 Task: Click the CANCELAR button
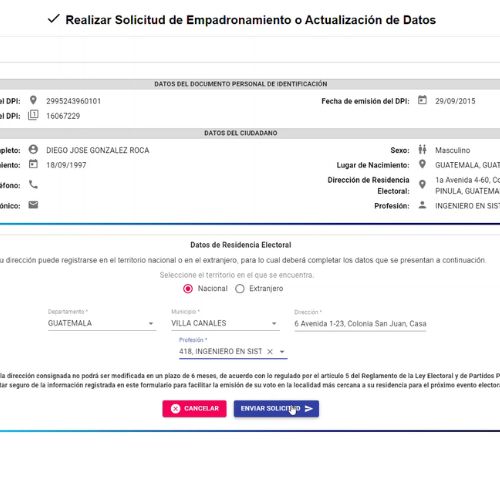click(194, 409)
